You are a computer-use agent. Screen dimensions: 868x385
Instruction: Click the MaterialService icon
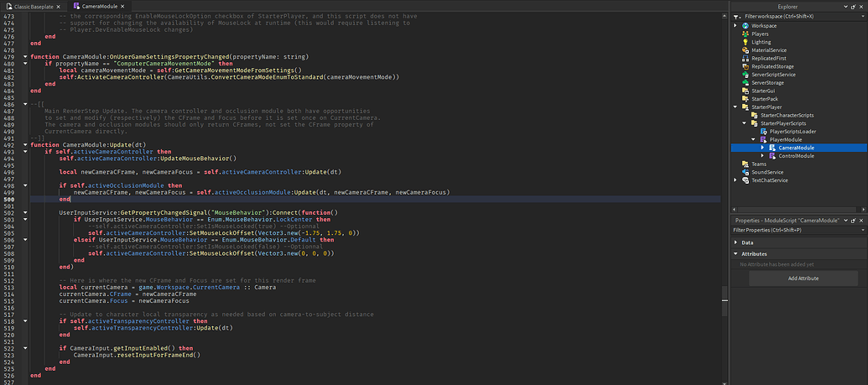click(745, 49)
